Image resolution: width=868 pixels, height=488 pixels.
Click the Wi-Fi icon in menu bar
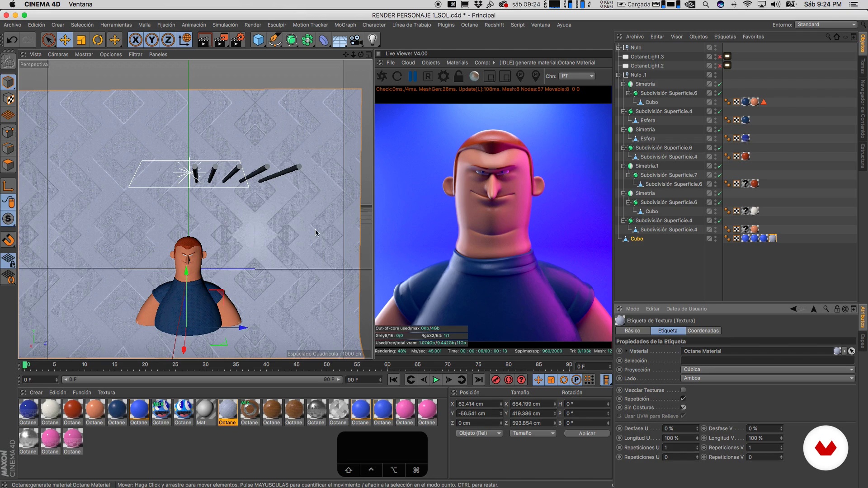click(x=747, y=5)
